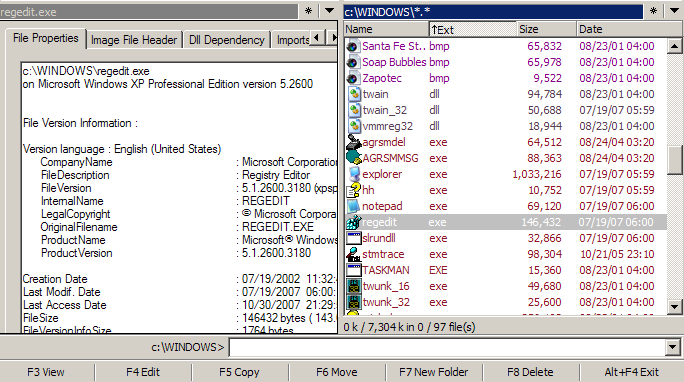Click the 97 file(s) status line
Image resolution: width=684 pixels, height=382 pixels.
409,327
